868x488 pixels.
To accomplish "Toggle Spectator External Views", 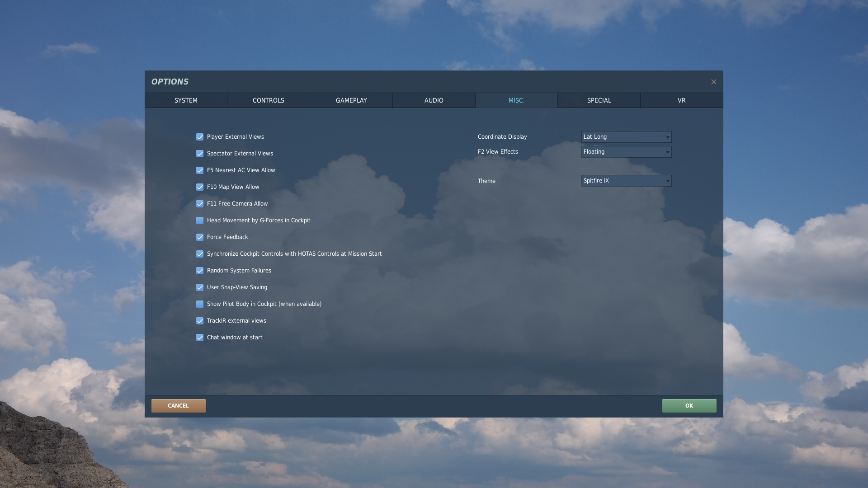I will (x=200, y=154).
